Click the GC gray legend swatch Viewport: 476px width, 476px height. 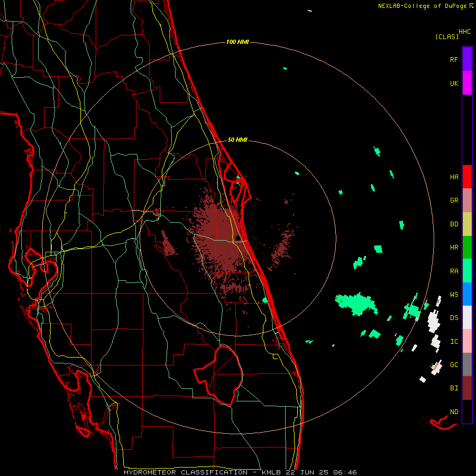click(467, 364)
